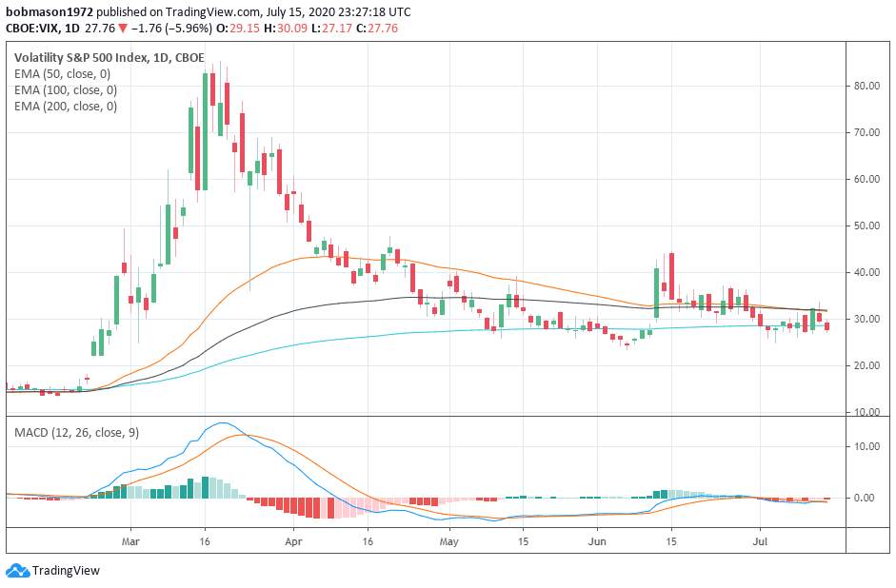This screenshot has height=588, width=896.
Task: Click the 60.00 price axis label
Action: (866, 179)
